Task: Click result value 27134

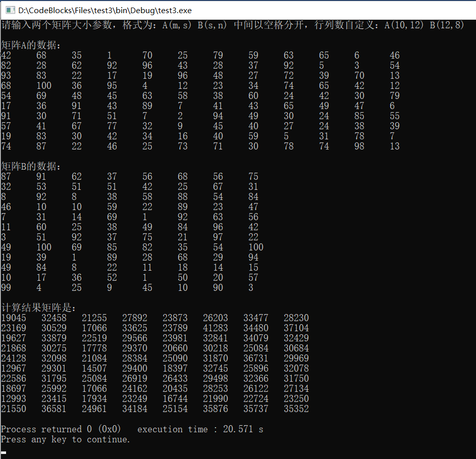Action: [296, 388]
